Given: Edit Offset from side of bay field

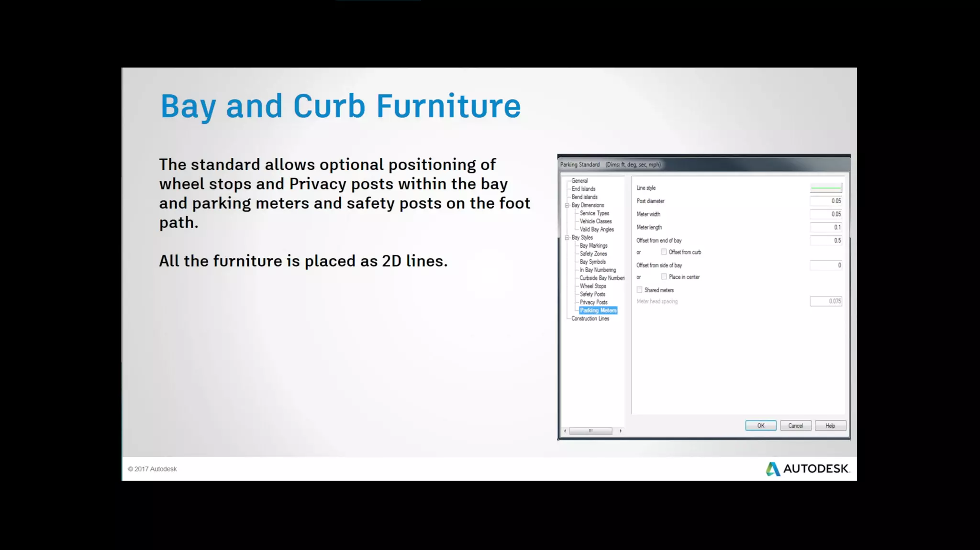Looking at the screenshot, I should tap(826, 265).
